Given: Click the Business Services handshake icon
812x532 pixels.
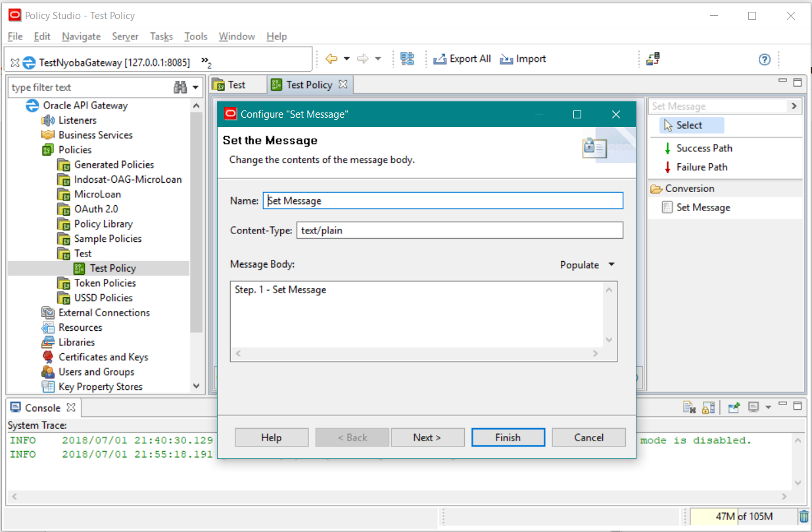Looking at the screenshot, I should (48, 135).
